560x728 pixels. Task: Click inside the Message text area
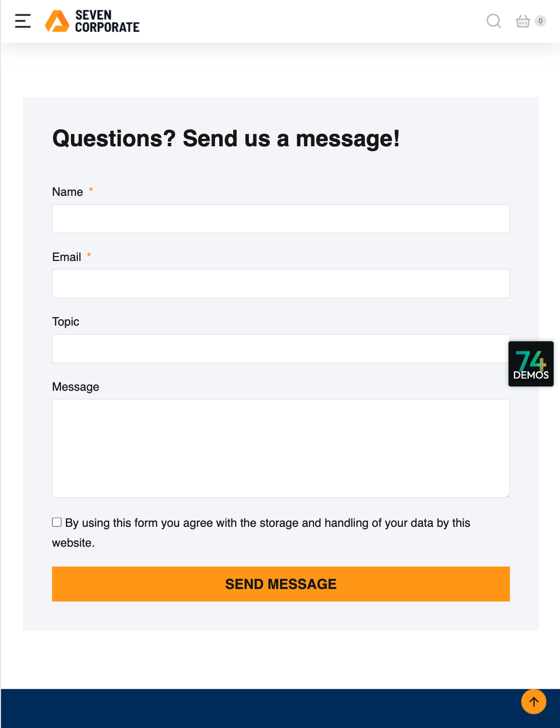(280, 448)
